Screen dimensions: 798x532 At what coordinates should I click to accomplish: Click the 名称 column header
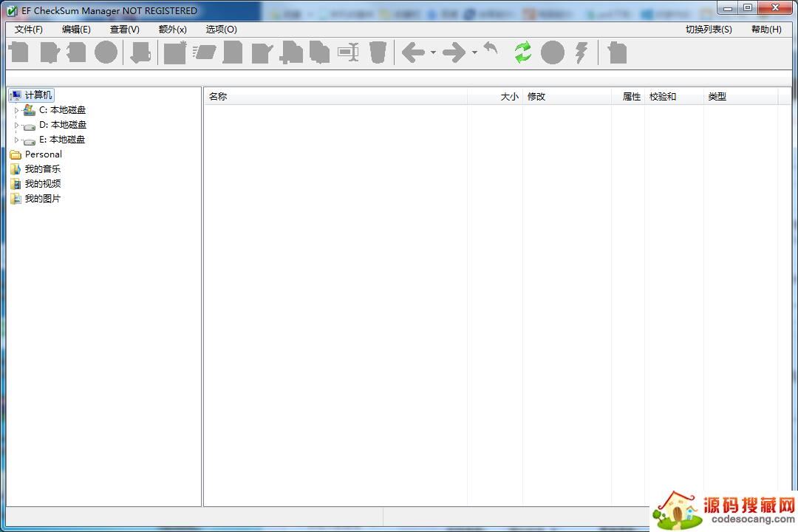click(x=218, y=96)
